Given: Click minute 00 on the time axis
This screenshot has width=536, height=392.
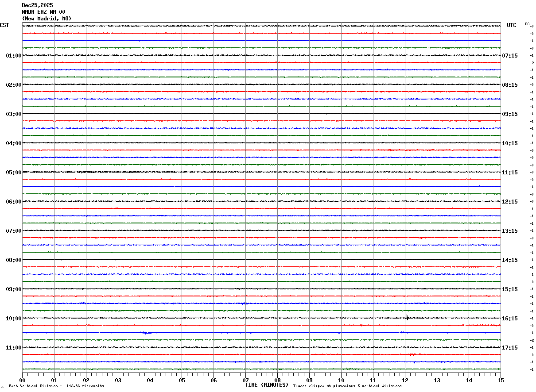Looking at the screenshot, I should point(22,380).
